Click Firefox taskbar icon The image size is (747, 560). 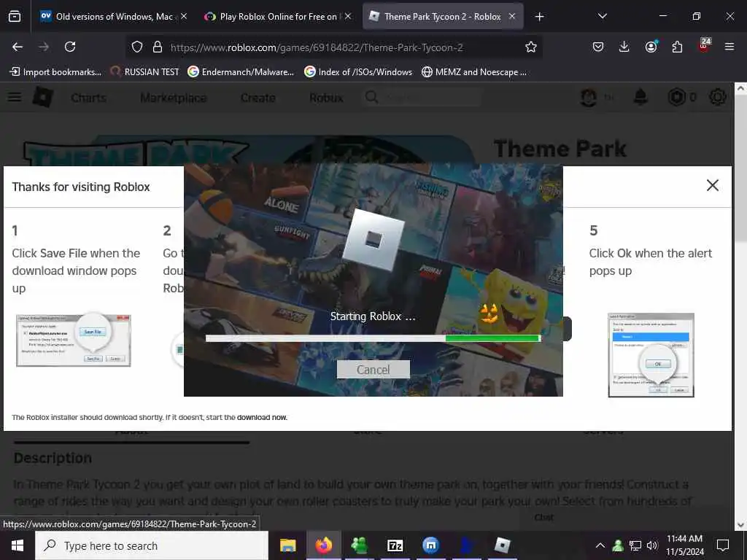click(323, 545)
